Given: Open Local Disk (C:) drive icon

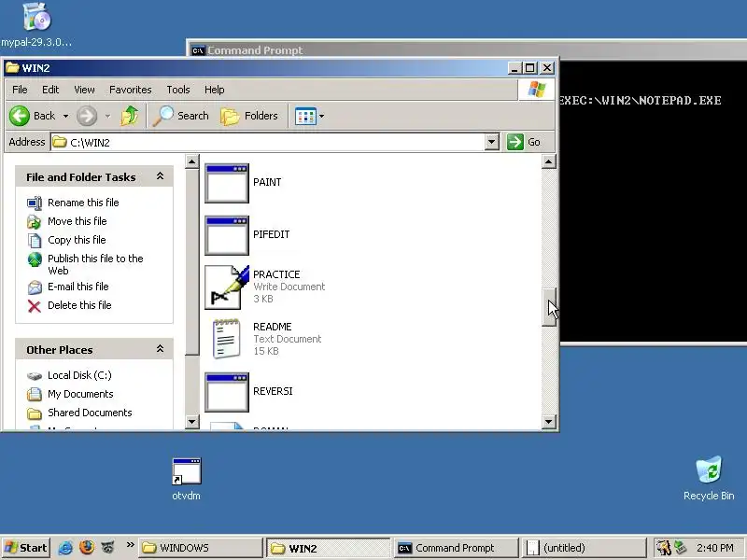Looking at the screenshot, I should click(35, 376).
